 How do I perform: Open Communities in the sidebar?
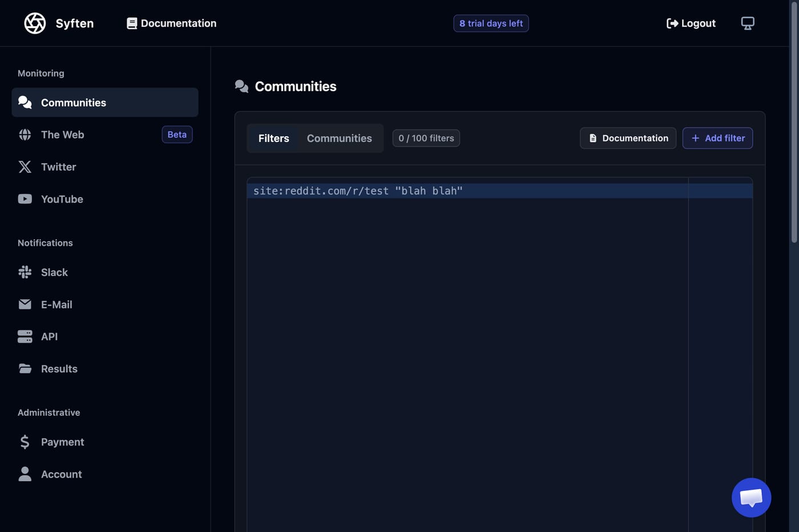coord(105,102)
